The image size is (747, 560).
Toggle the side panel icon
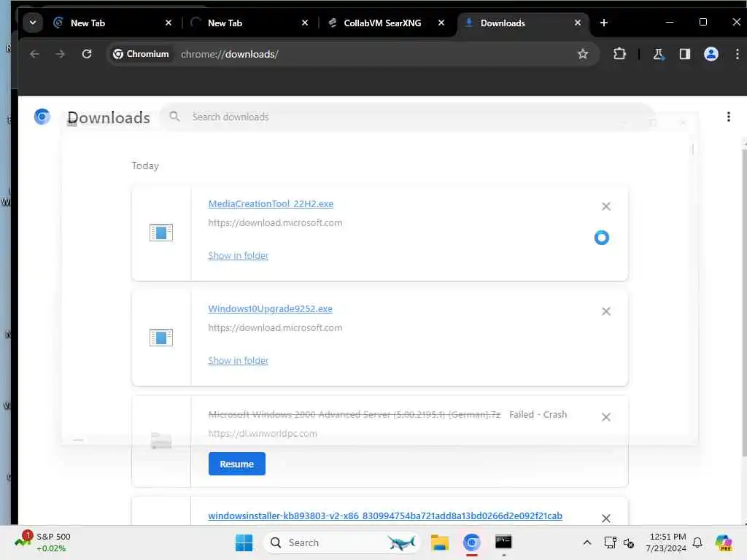(x=684, y=54)
